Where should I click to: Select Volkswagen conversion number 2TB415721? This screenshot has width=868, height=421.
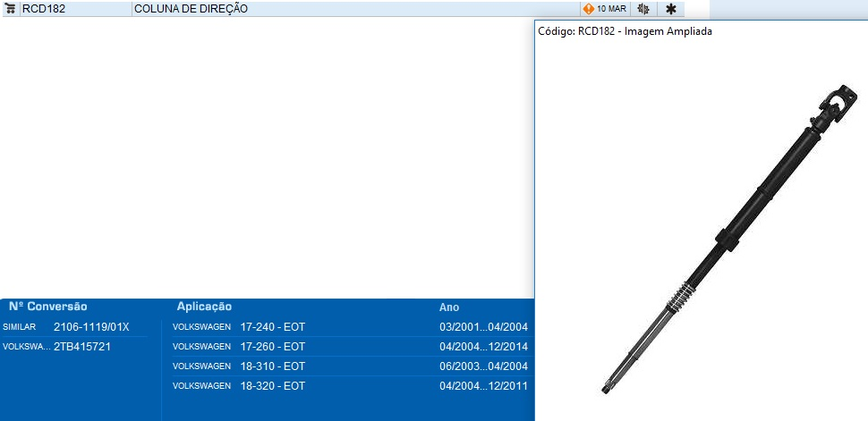click(82, 347)
